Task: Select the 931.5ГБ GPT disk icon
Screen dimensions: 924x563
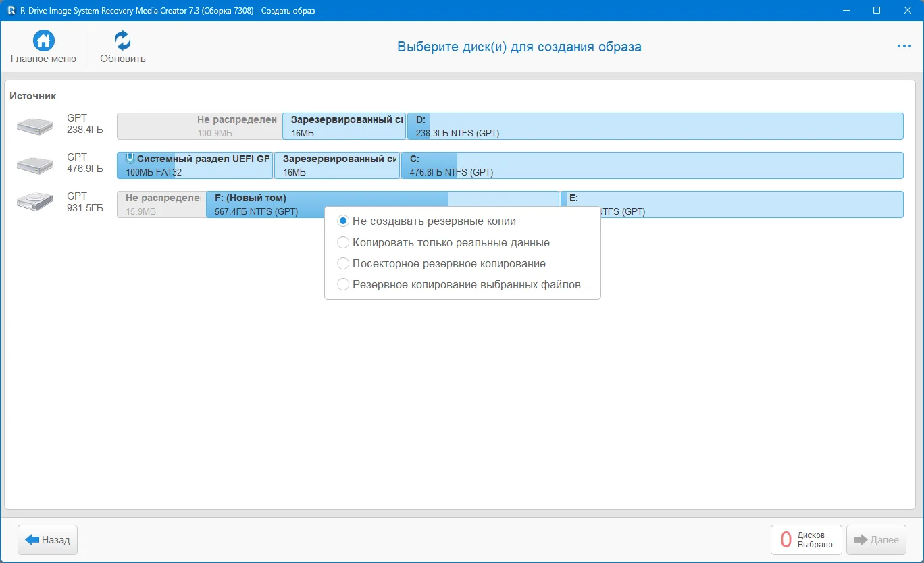Action: pyautogui.click(x=34, y=204)
